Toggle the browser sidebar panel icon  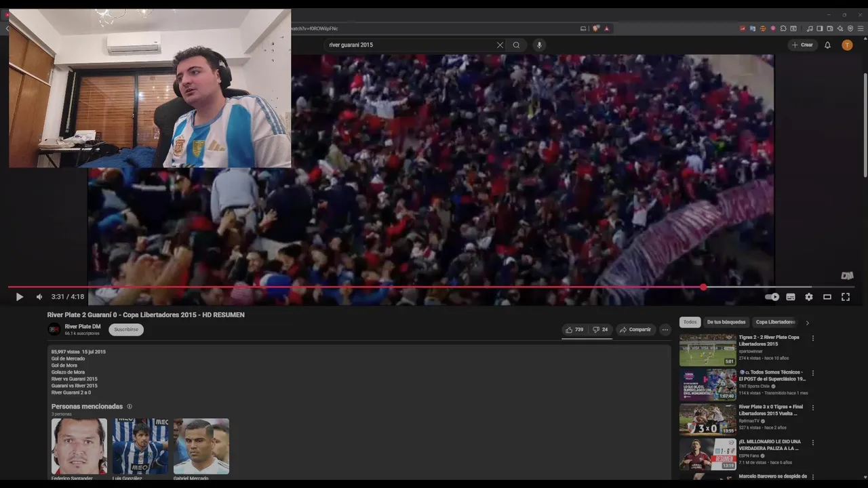point(820,28)
